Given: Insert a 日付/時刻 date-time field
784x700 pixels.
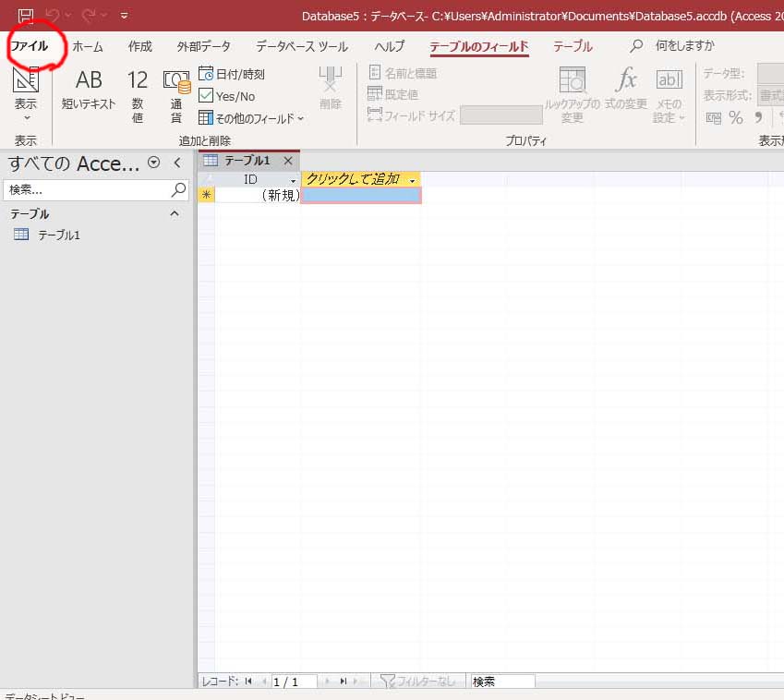Looking at the screenshot, I should click(232, 74).
